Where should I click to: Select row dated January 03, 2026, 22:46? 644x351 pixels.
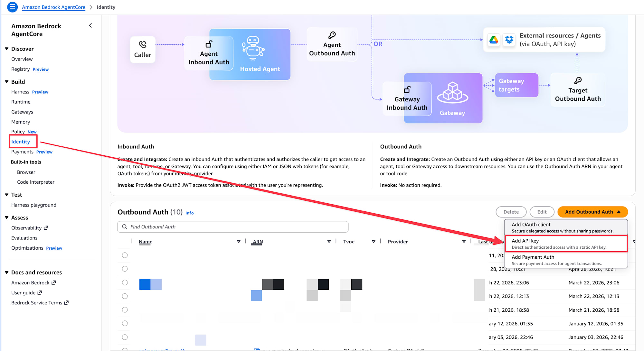click(x=125, y=337)
